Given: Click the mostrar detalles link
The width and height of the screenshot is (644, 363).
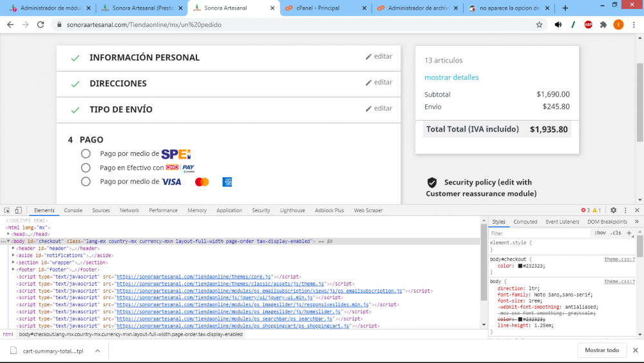Looking at the screenshot, I should pyautogui.click(x=451, y=77).
